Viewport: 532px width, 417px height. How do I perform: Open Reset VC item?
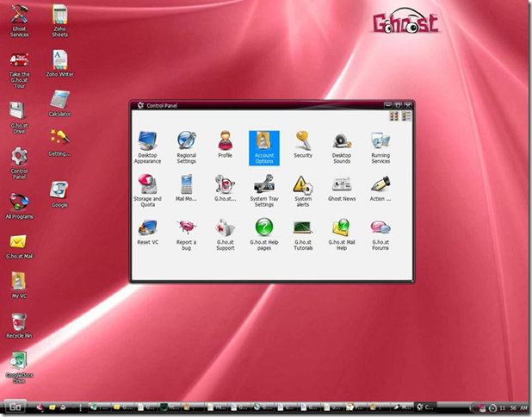coord(147,232)
